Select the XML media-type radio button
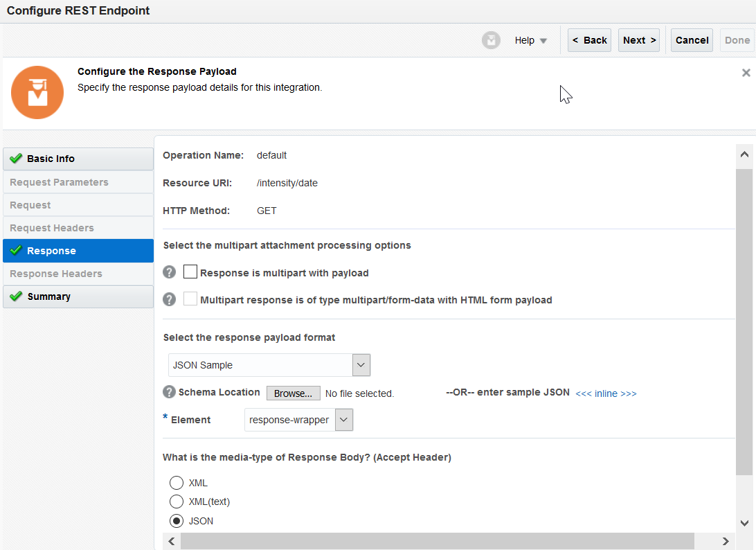The image size is (756, 550). click(x=177, y=482)
